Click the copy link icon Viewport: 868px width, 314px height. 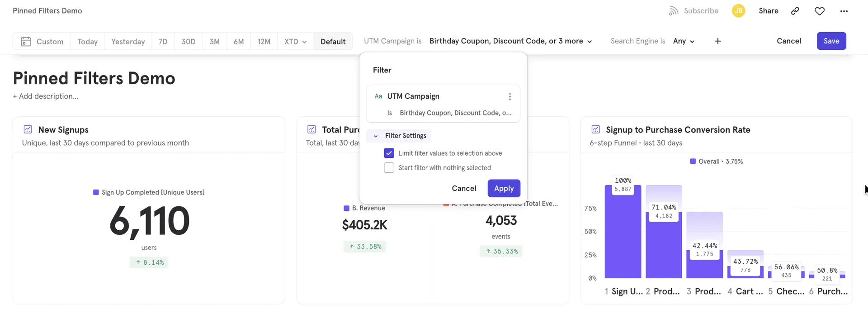click(x=795, y=11)
